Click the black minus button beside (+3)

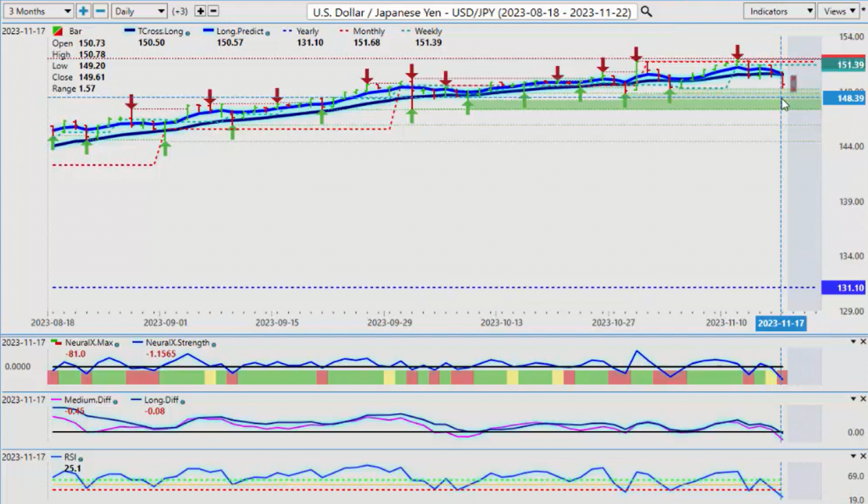pyautogui.click(x=213, y=11)
